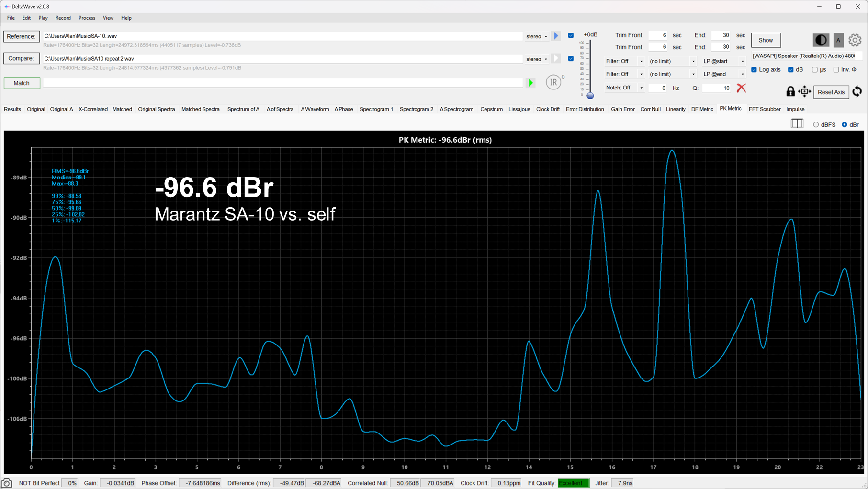The image size is (868, 489).
Task: Select the dBFS radio button
Action: (x=816, y=125)
